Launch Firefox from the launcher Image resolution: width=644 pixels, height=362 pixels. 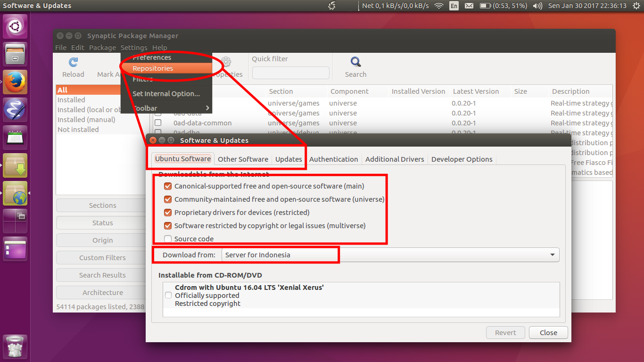click(x=15, y=82)
